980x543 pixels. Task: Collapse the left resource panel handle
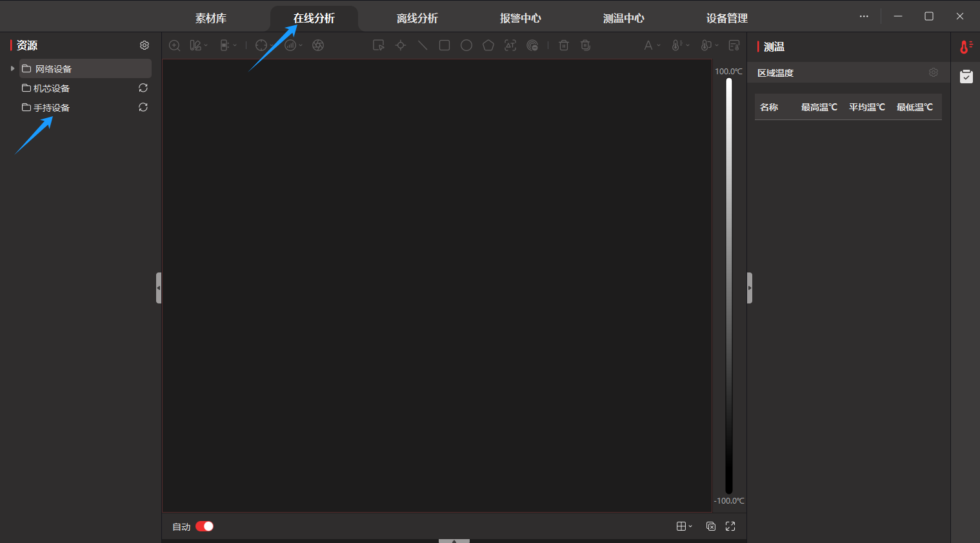tap(159, 288)
